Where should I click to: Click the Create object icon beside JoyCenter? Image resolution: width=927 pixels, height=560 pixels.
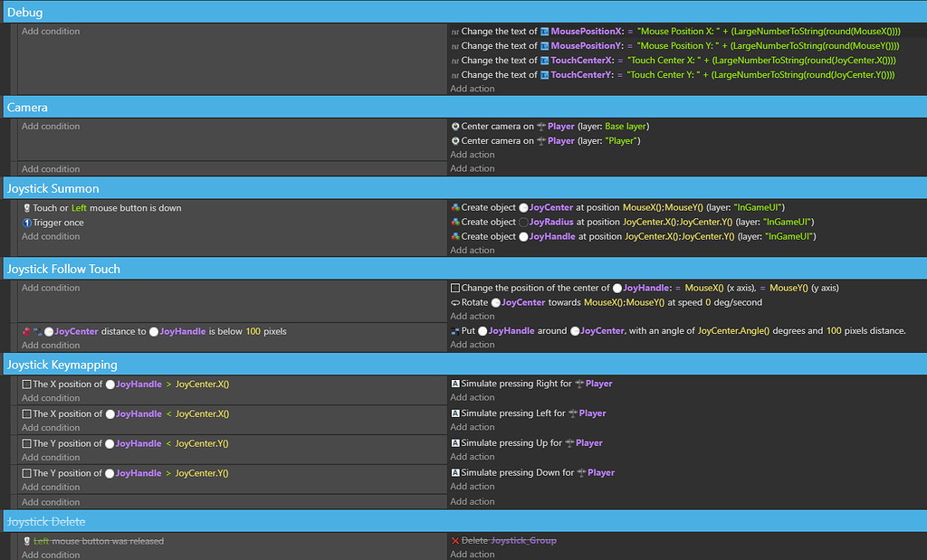pyautogui.click(x=455, y=207)
